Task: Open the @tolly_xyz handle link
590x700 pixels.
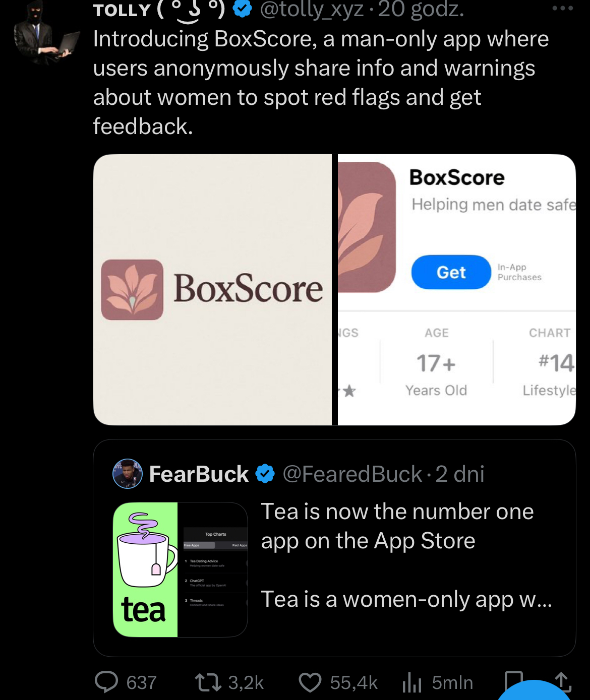Action: pyautogui.click(x=312, y=9)
